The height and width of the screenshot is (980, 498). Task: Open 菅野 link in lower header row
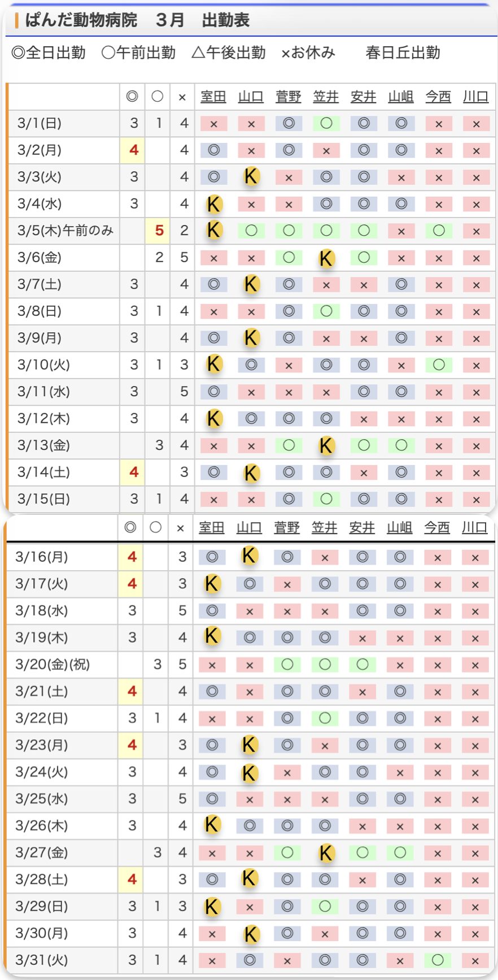pyautogui.click(x=287, y=527)
